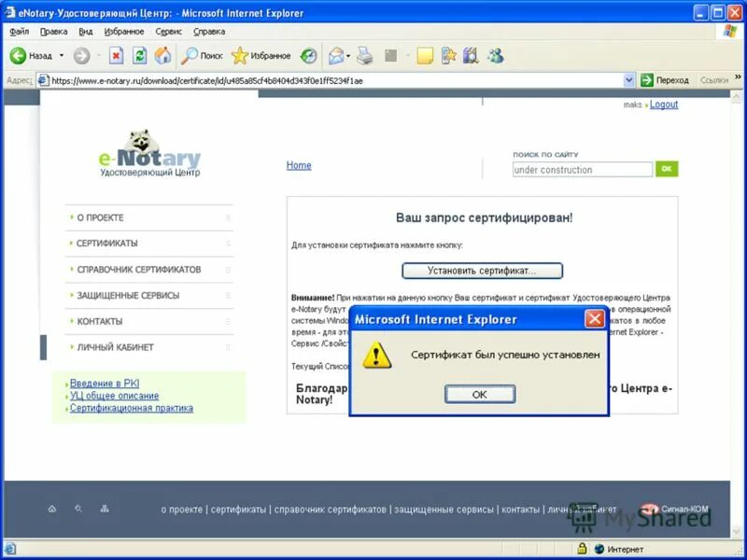Click the Введение в PKI link
Screen dimensions: 747x560
[105, 384]
